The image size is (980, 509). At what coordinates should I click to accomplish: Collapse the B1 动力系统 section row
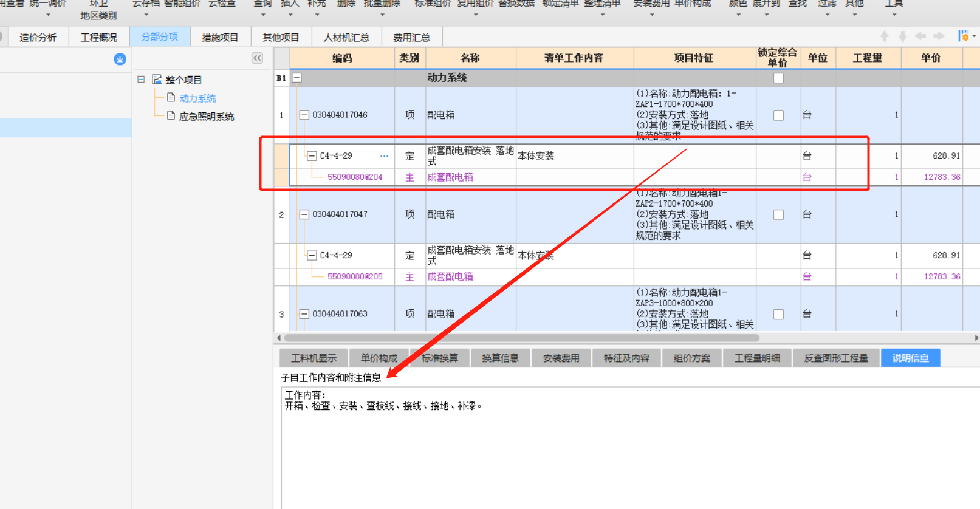pos(297,78)
